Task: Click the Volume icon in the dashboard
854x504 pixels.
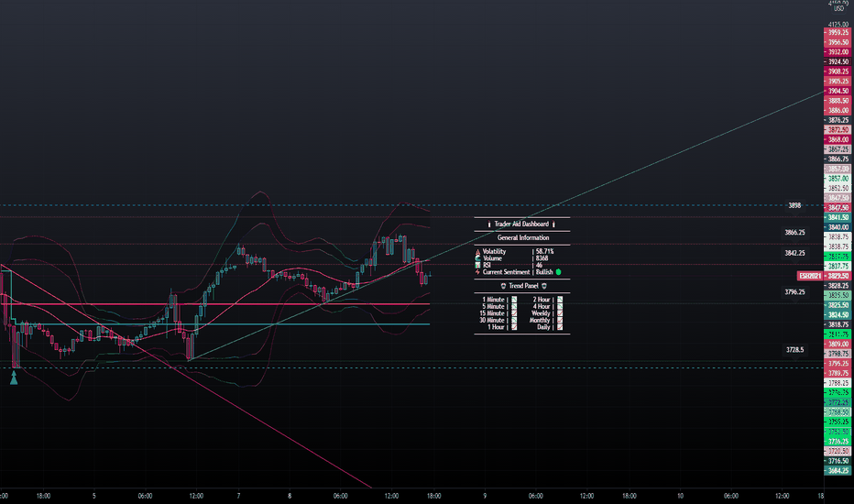Action: tap(477, 258)
